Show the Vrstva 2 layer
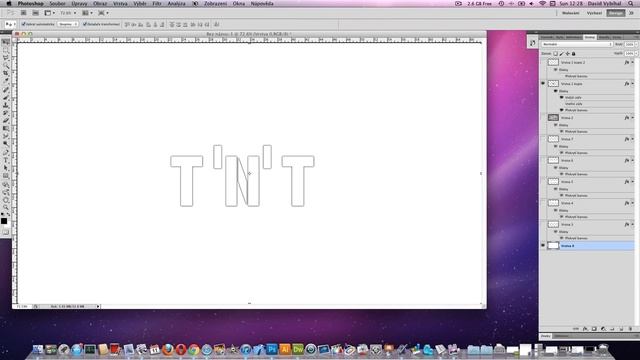Screen dimensions: 640x360 (543, 118)
